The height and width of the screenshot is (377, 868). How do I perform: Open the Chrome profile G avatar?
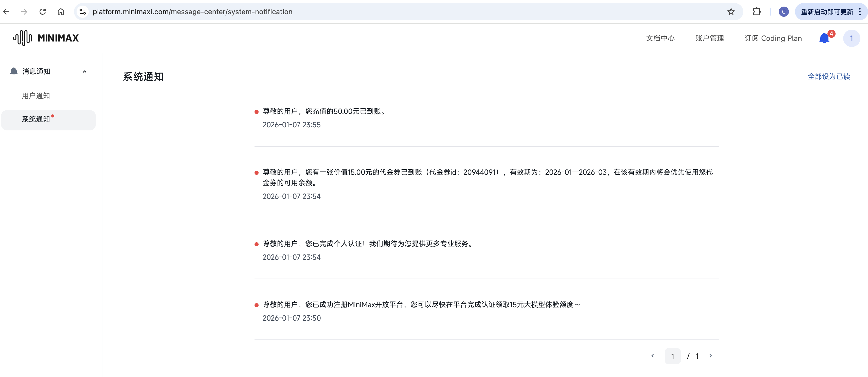click(x=783, y=12)
